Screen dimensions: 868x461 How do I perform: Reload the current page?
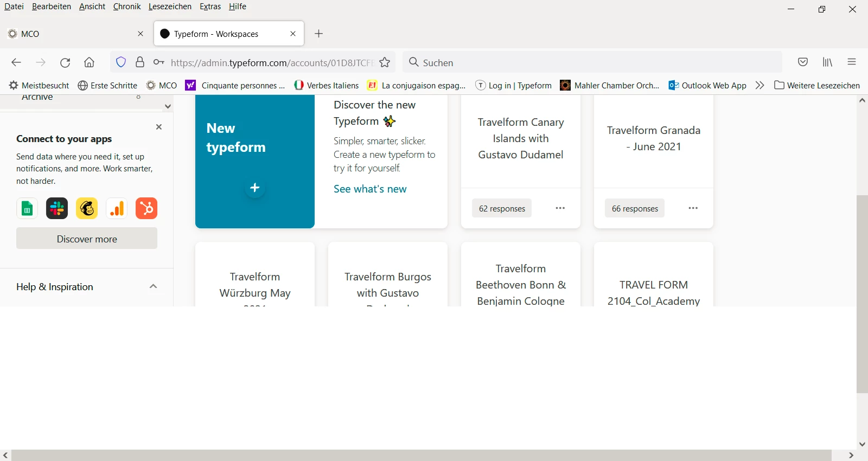pos(65,62)
